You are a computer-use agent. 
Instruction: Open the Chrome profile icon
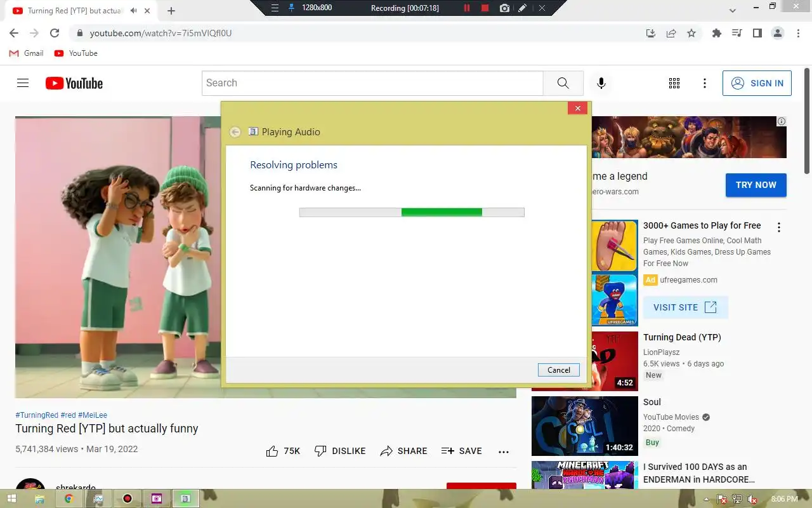[x=778, y=33]
